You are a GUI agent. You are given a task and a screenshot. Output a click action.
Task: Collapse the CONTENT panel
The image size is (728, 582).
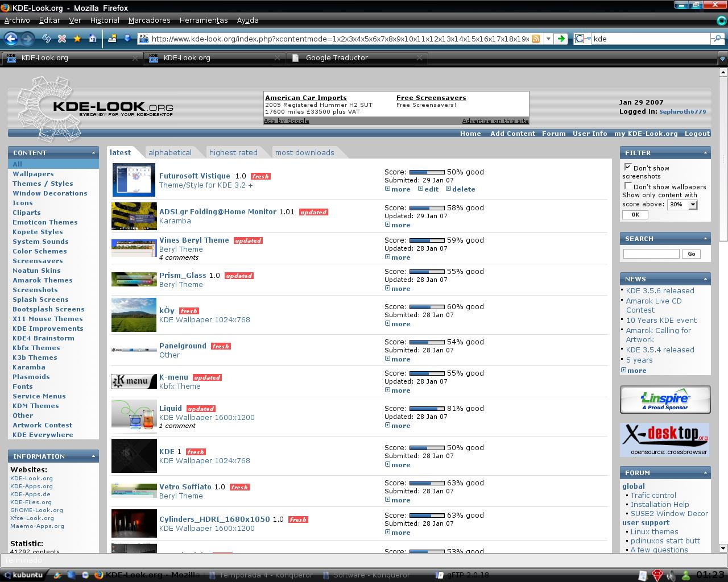pos(94,153)
